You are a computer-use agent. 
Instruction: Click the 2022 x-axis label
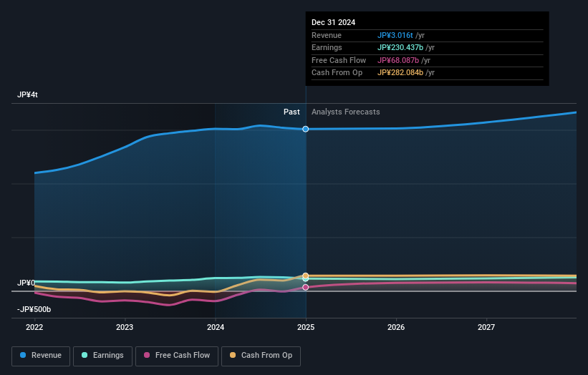click(x=34, y=328)
